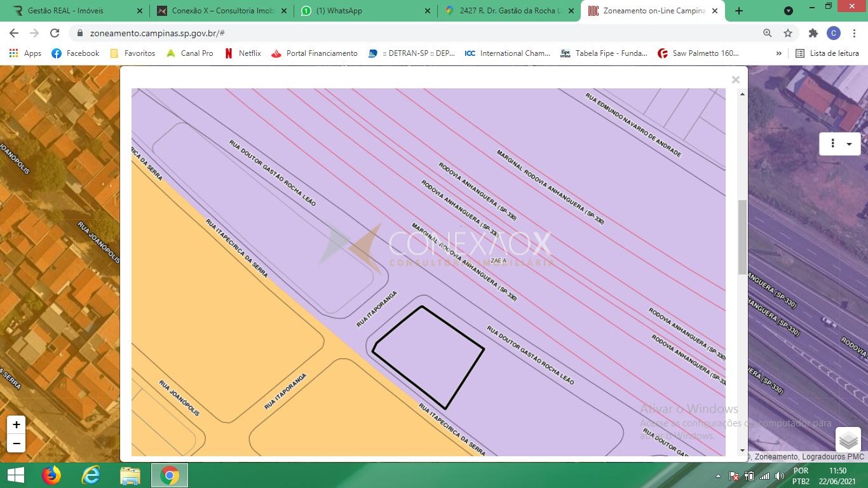The width and height of the screenshot is (868, 488).
Task: Open the Windows Start menu
Action: click(x=15, y=475)
